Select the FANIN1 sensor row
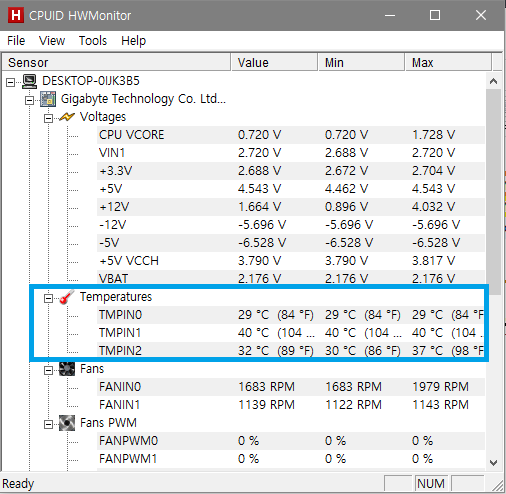This screenshot has height=494, width=506. (291, 405)
